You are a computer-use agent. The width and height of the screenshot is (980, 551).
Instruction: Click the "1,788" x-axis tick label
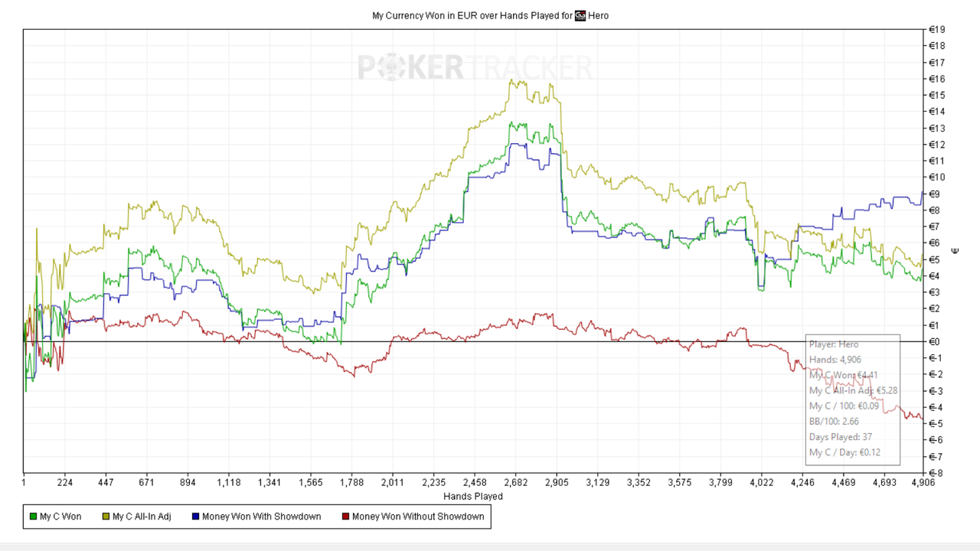pyautogui.click(x=351, y=483)
